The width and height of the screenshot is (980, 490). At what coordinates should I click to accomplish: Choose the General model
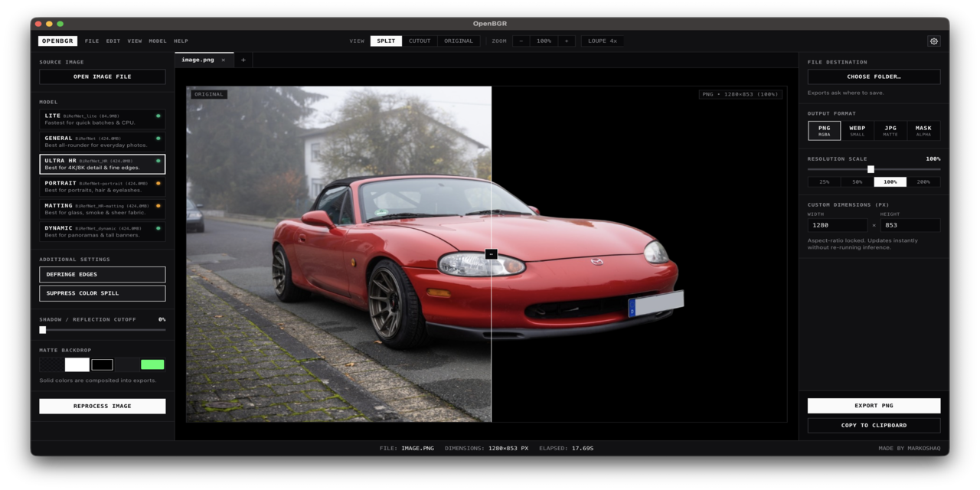click(x=103, y=142)
